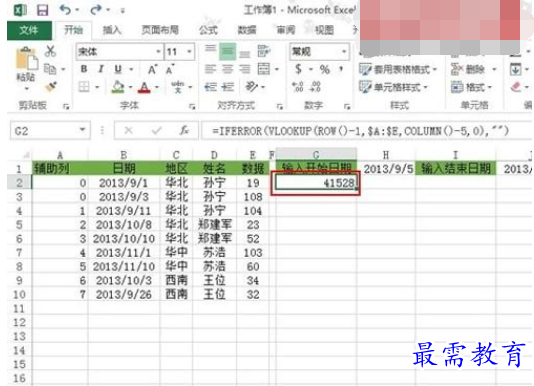534x386 pixels.
Task: Click the Save icon in quick access toolbar
Action: [42, 10]
